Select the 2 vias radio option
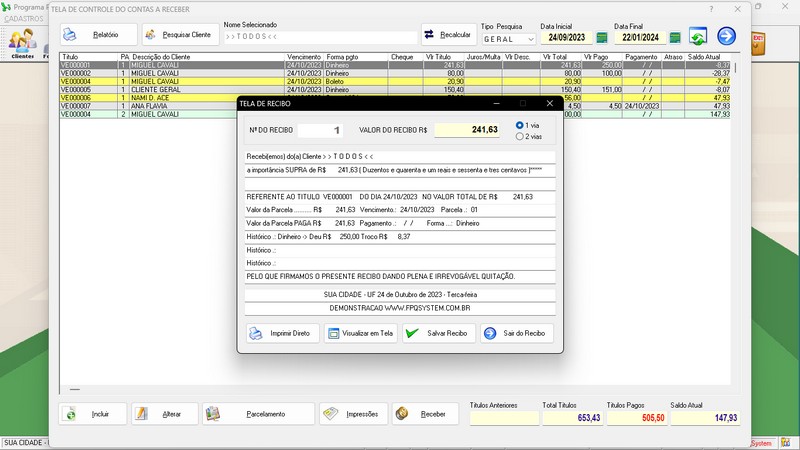The width and height of the screenshot is (800, 450). [x=520, y=136]
